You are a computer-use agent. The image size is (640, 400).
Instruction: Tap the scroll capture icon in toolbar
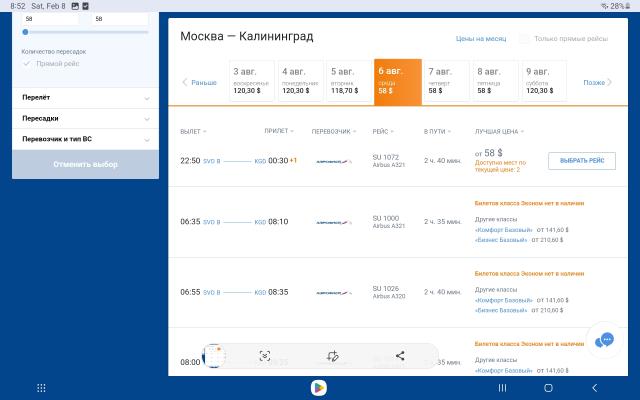coord(265,356)
